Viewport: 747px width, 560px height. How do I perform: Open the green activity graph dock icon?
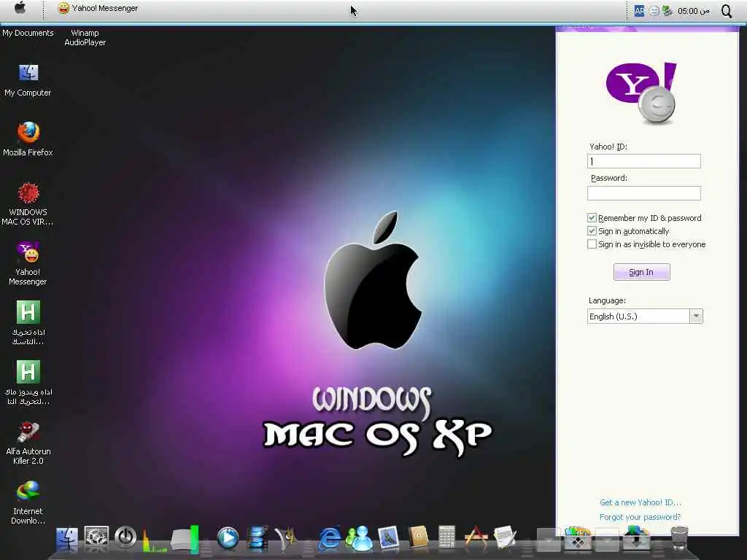pos(155,540)
